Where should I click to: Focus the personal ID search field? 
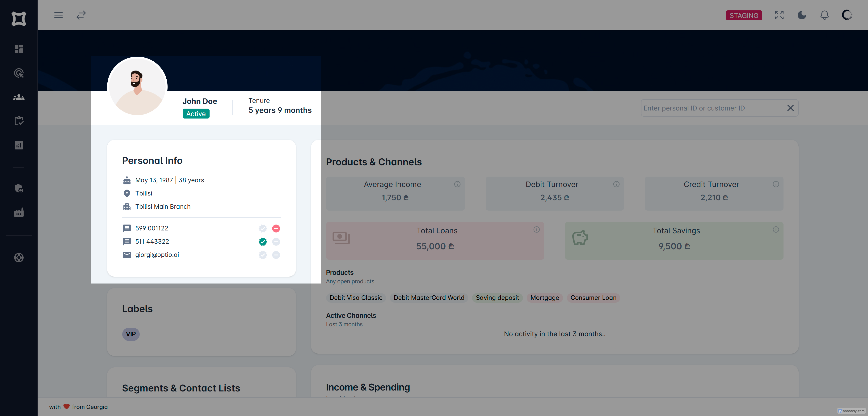click(x=711, y=108)
